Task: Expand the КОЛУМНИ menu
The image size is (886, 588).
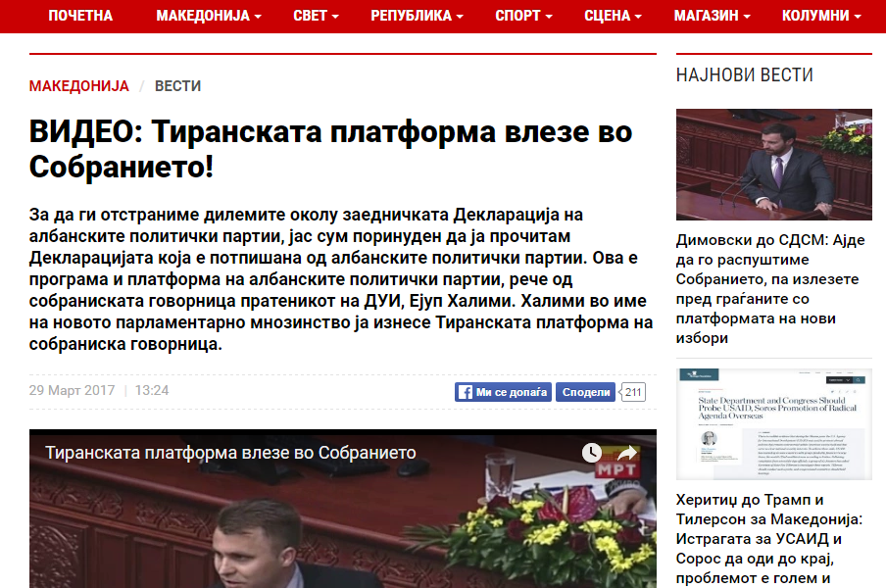Action: point(821,16)
